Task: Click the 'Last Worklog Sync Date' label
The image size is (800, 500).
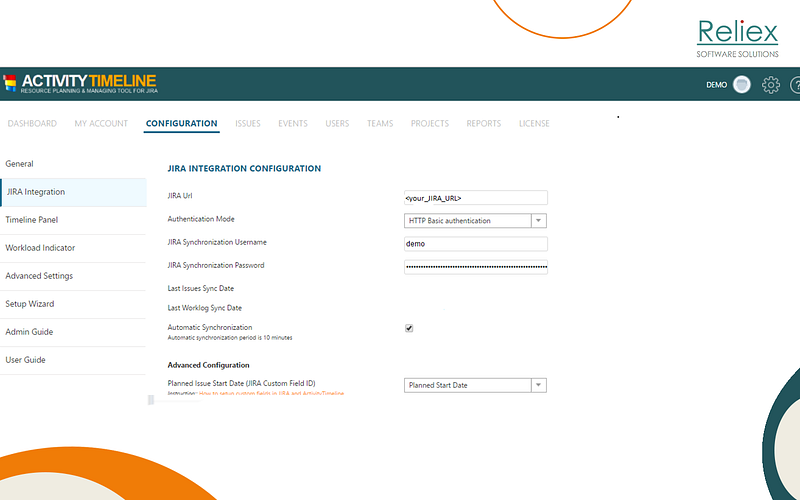Action: coord(205,308)
